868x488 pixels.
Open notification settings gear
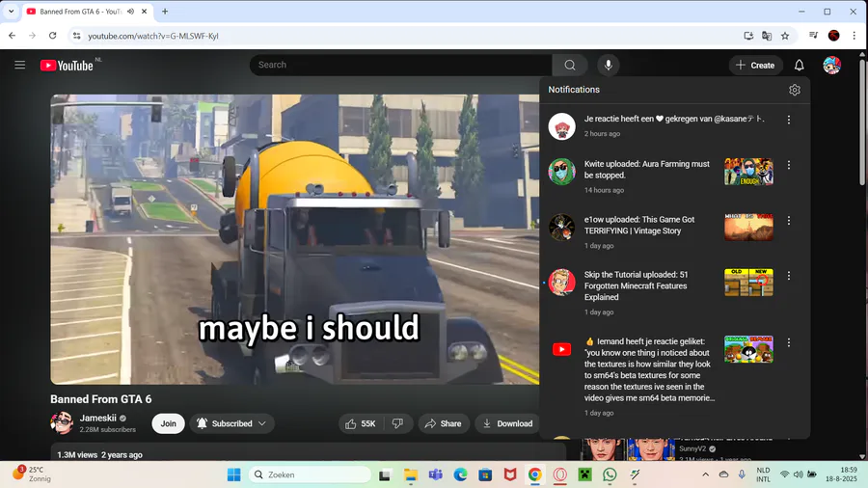(x=795, y=90)
